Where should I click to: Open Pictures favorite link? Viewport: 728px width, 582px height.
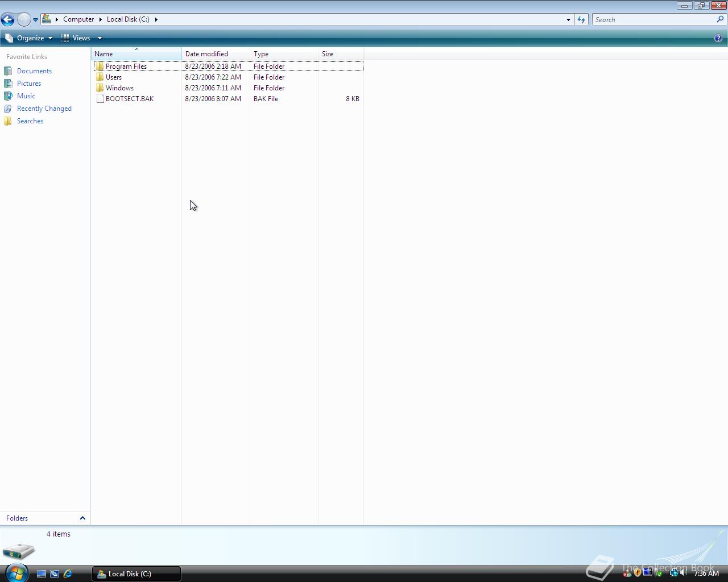point(29,84)
